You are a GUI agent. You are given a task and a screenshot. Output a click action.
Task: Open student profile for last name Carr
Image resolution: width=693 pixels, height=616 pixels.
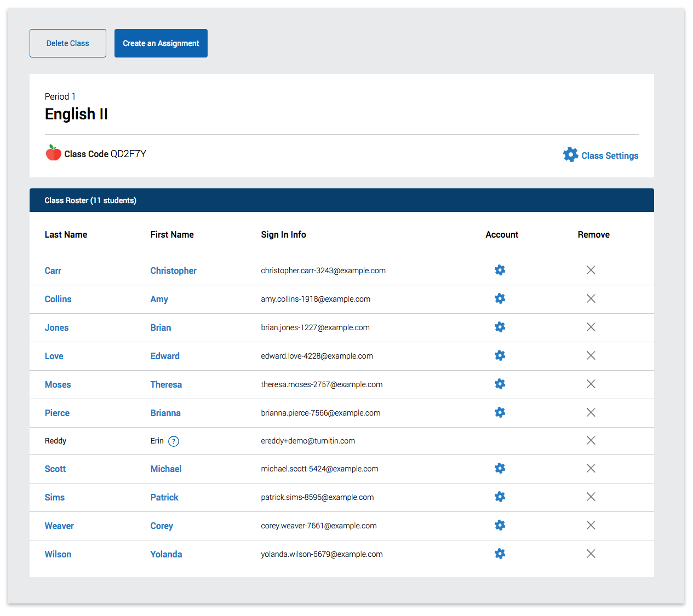[53, 270]
